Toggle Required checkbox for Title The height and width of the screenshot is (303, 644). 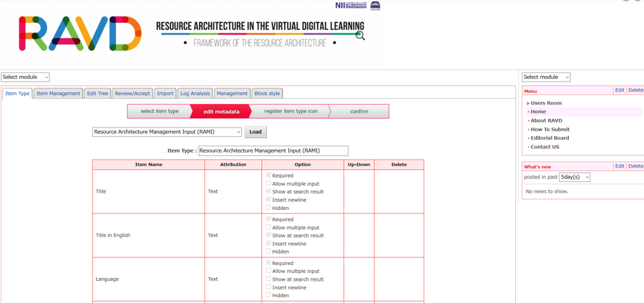(268, 175)
